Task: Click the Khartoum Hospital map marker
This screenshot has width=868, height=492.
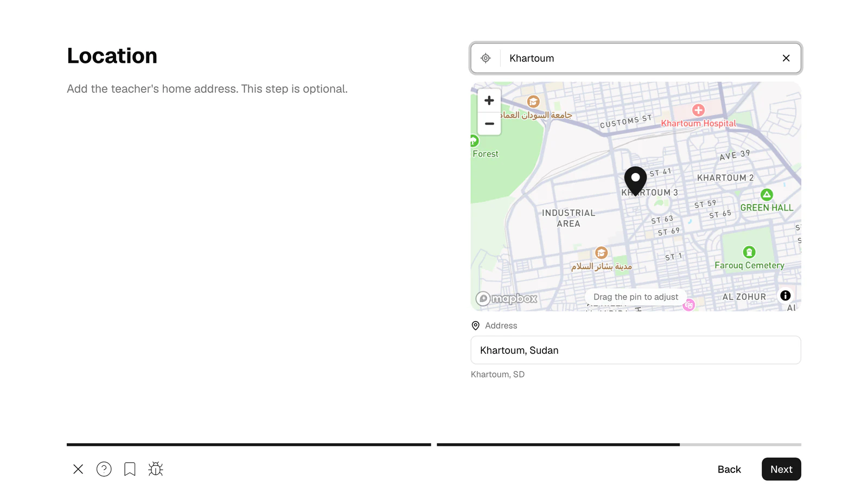Action: (x=698, y=110)
